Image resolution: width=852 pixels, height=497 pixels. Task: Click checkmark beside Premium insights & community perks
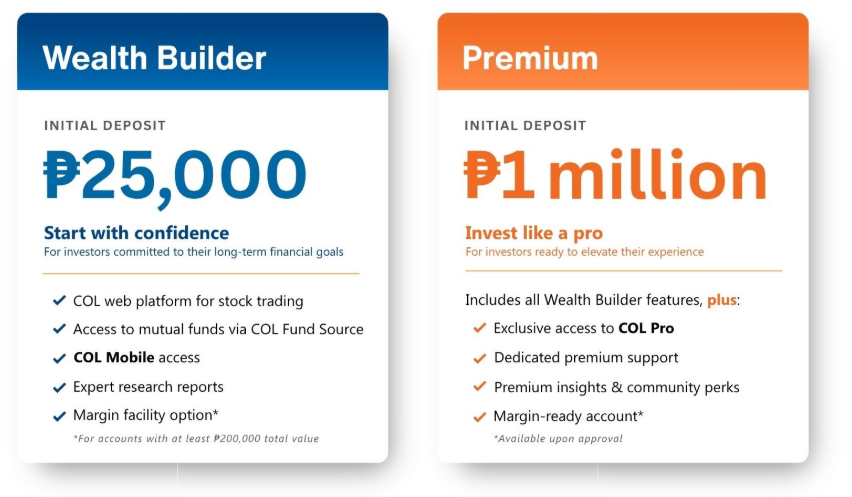[x=479, y=387]
